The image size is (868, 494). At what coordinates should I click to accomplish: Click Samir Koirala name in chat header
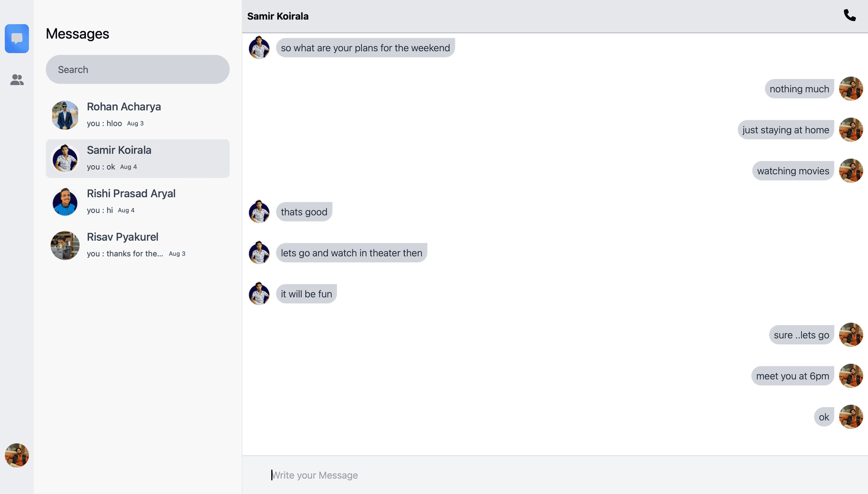278,16
